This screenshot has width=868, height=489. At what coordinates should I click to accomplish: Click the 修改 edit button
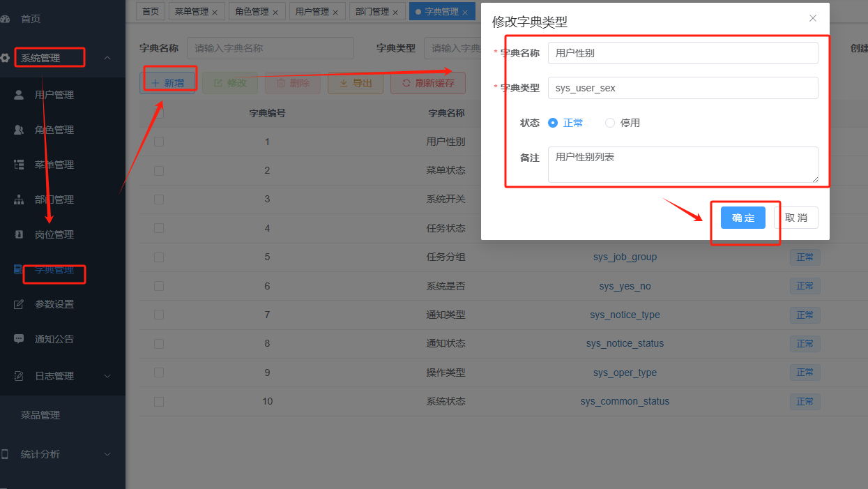point(230,83)
